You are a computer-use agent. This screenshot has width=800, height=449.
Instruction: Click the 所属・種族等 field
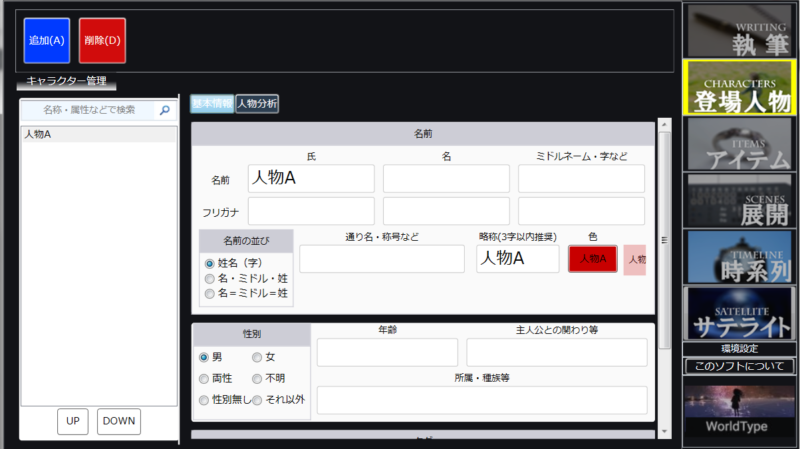point(482,401)
